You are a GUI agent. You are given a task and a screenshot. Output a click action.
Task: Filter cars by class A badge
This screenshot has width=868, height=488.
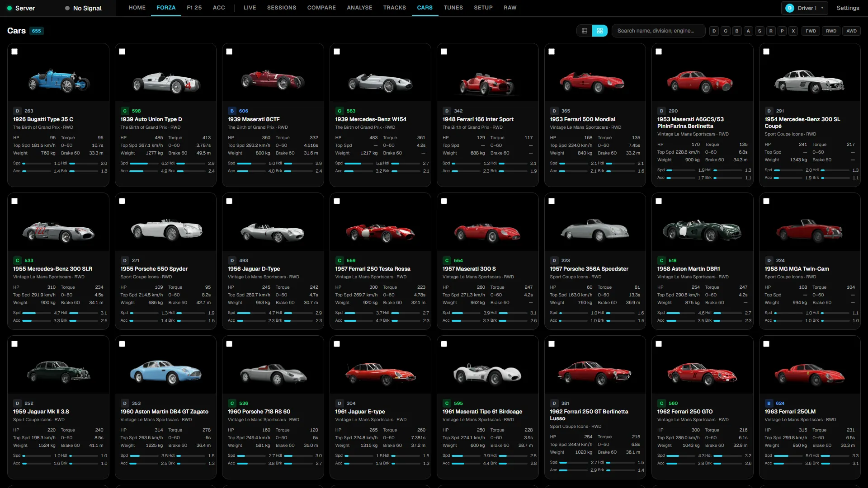click(748, 31)
